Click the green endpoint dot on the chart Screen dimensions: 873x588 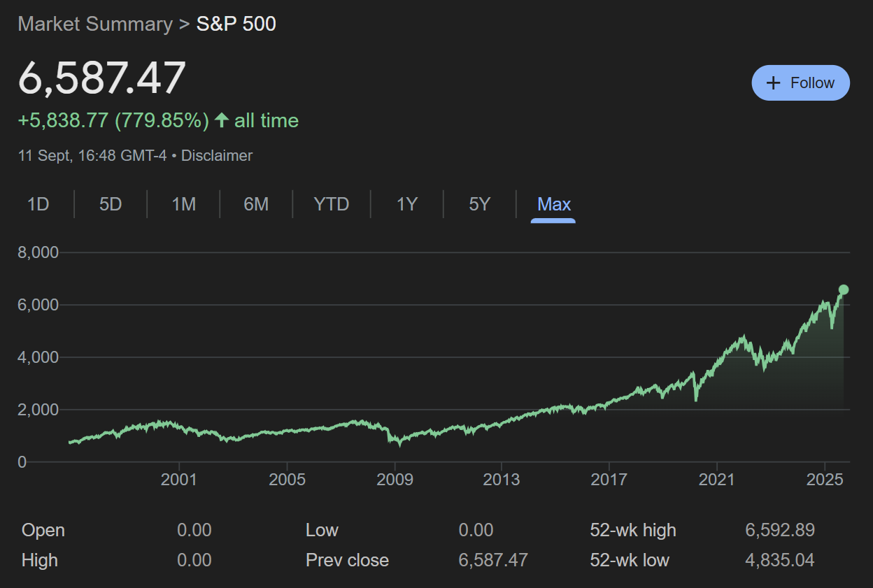click(844, 289)
